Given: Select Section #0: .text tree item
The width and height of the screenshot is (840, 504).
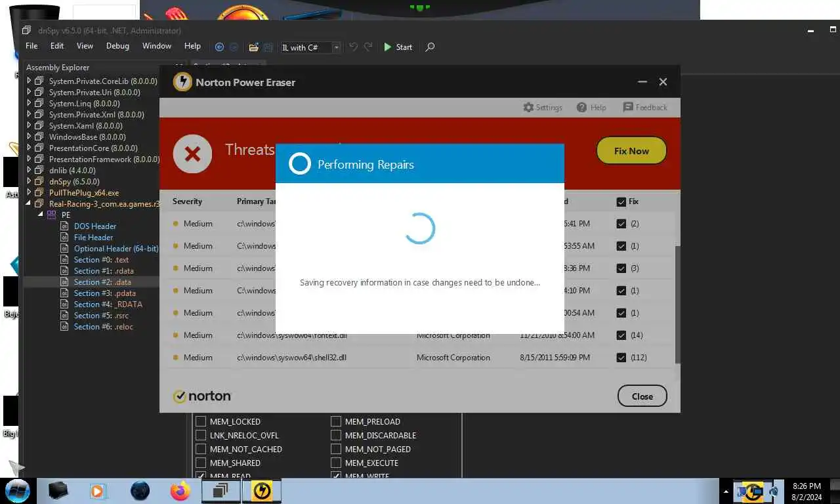Looking at the screenshot, I should 101,259.
